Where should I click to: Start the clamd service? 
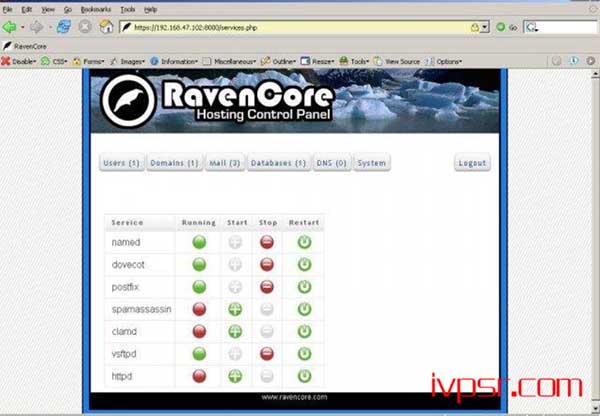pos(235,331)
